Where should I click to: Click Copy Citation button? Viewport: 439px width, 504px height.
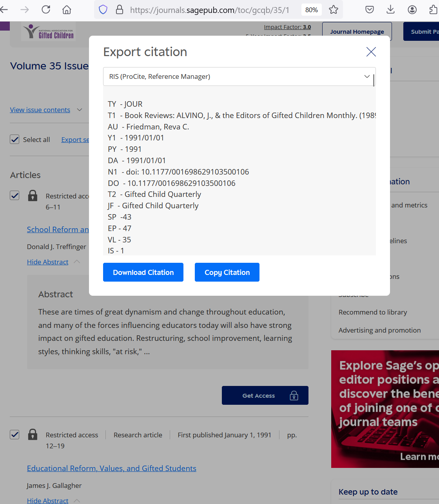[x=227, y=272]
